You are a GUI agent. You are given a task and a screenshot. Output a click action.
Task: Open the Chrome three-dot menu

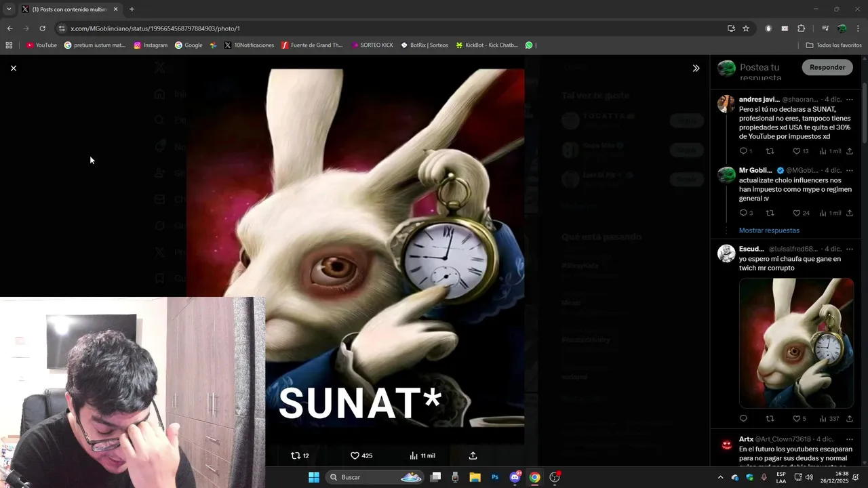point(858,28)
